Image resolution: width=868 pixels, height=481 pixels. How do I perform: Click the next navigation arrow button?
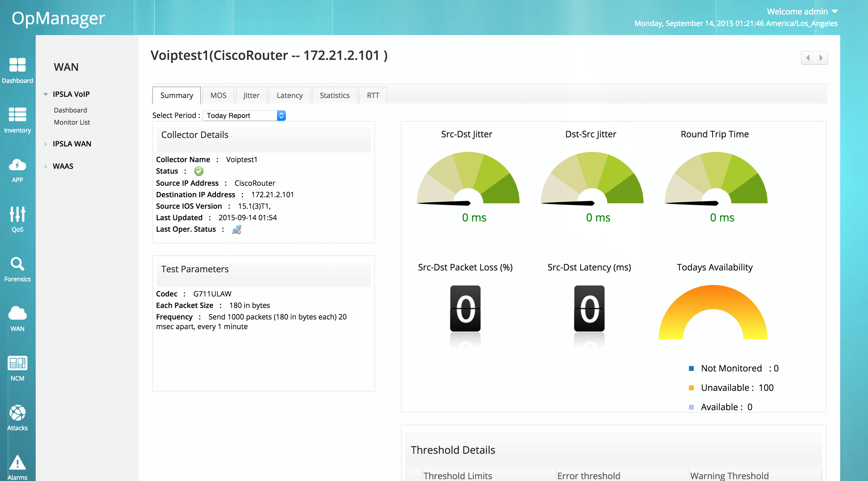coord(821,57)
